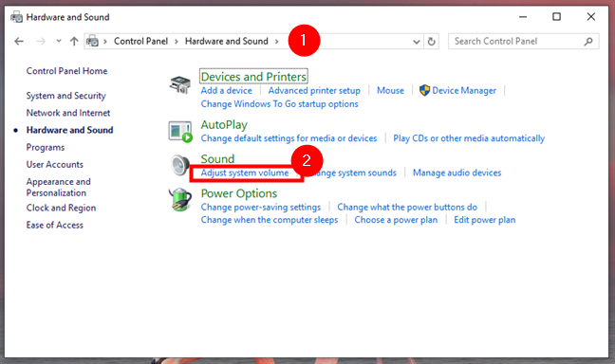Refresh the Control Panel view
This screenshot has height=364, width=615.
click(x=432, y=41)
